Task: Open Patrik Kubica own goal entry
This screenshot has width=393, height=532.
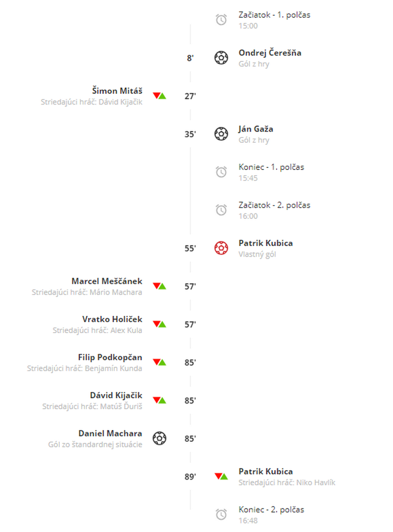Action: [x=266, y=243]
